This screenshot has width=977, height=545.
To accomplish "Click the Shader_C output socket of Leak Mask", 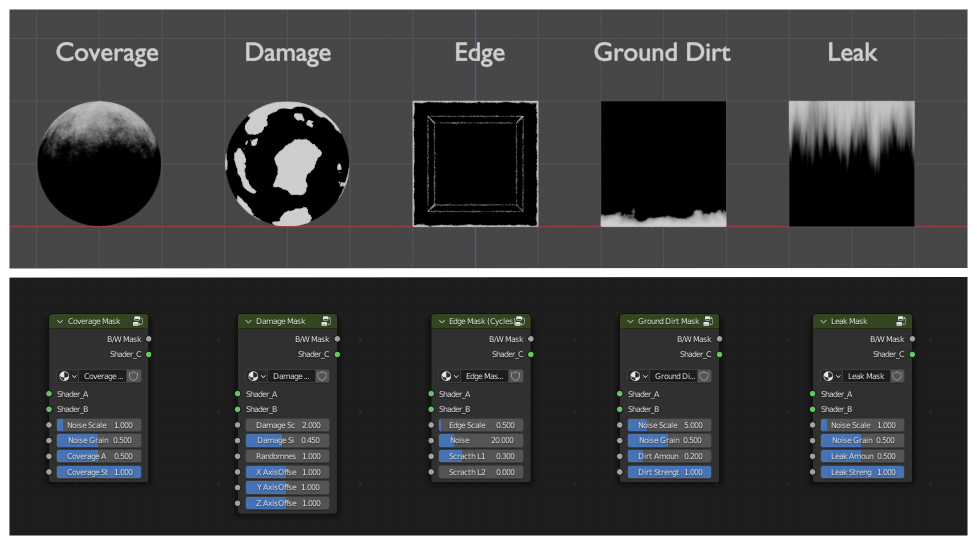I will [912, 354].
